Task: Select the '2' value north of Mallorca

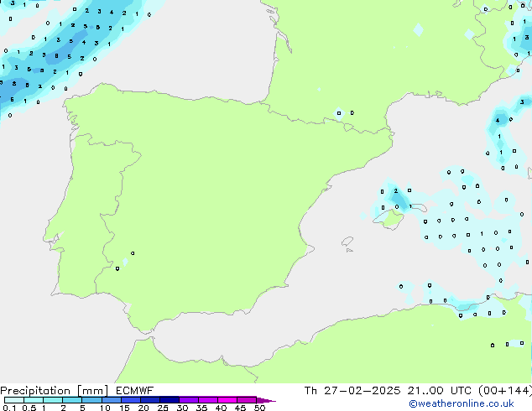Action: [395, 191]
